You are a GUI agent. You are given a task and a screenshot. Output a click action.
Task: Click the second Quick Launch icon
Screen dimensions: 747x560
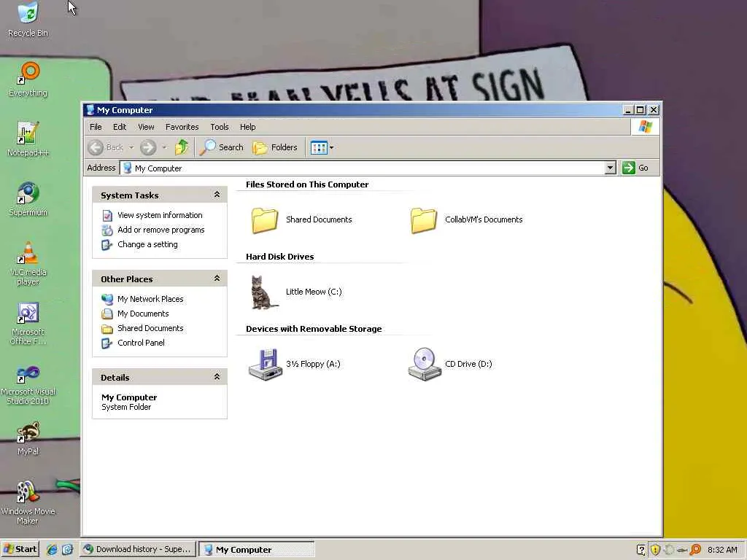pyautogui.click(x=67, y=550)
